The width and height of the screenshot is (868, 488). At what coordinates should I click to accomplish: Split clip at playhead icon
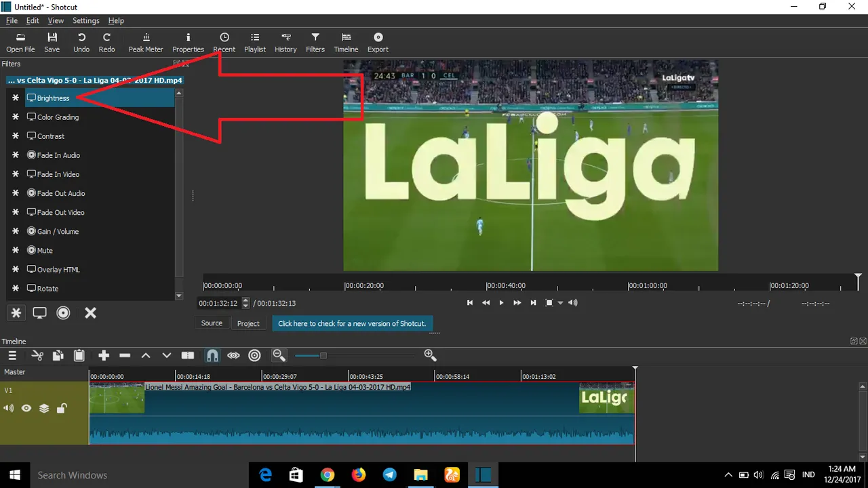coord(188,355)
